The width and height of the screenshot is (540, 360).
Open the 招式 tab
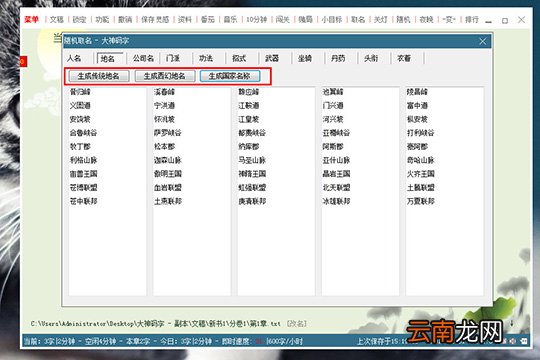239,58
